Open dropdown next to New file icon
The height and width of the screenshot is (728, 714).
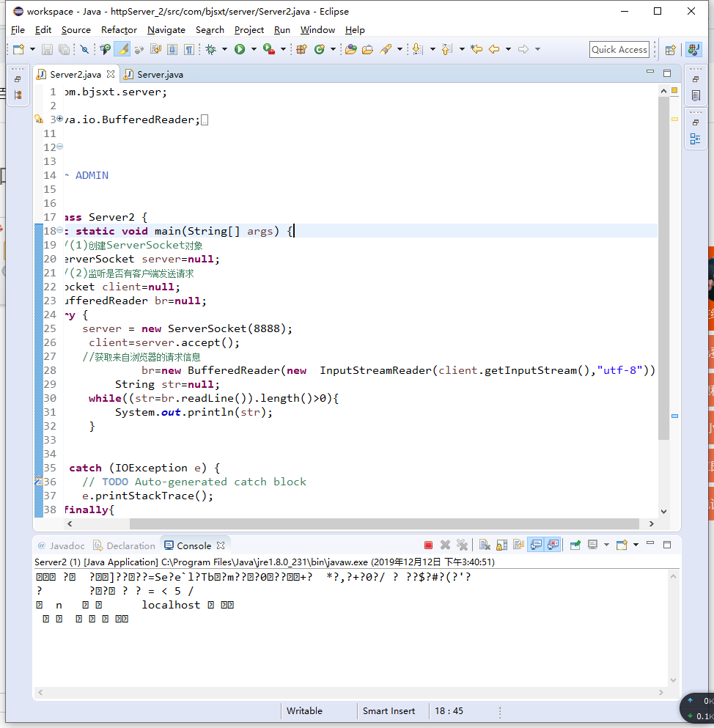click(32, 49)
